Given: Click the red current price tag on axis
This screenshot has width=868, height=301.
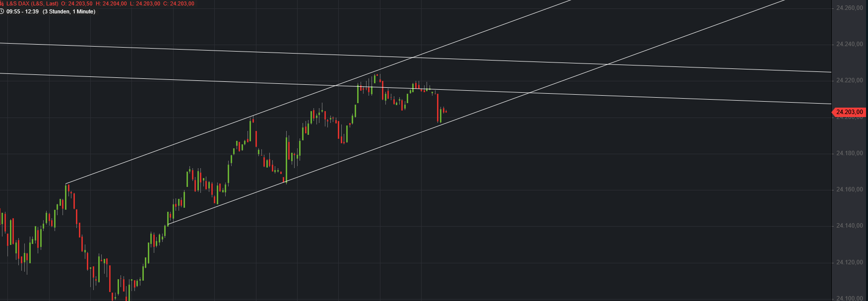Looking at the screenshot, I should click(849, 112).
